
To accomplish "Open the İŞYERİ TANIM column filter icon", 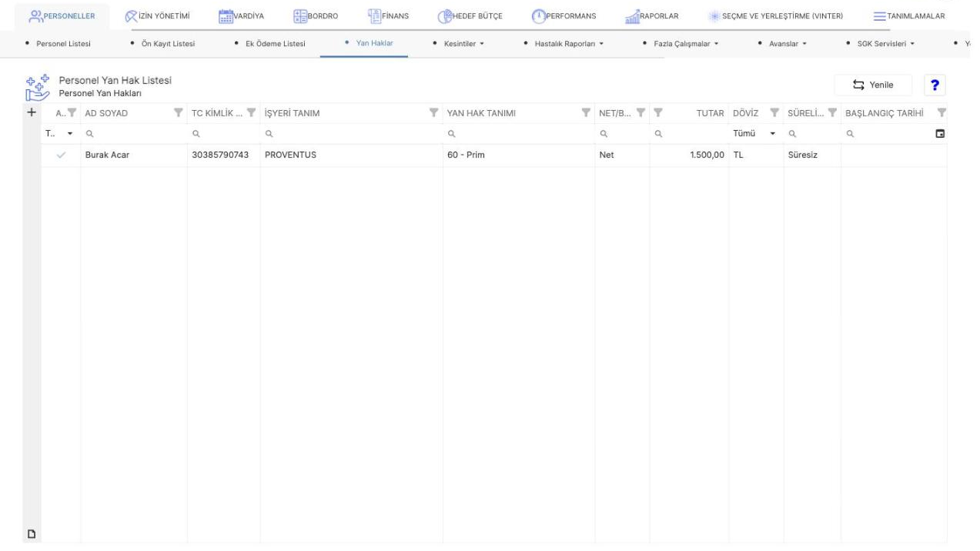I will click(x=434, y=114).
